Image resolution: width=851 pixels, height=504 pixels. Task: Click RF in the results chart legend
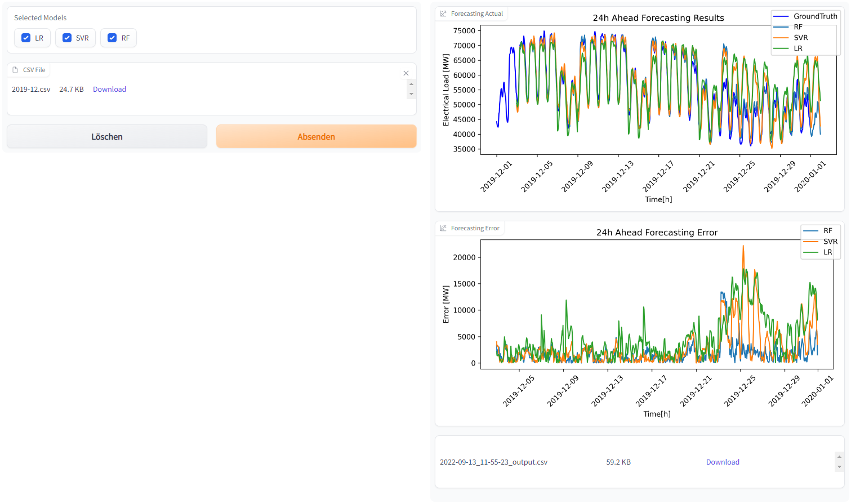click(798, 27)
